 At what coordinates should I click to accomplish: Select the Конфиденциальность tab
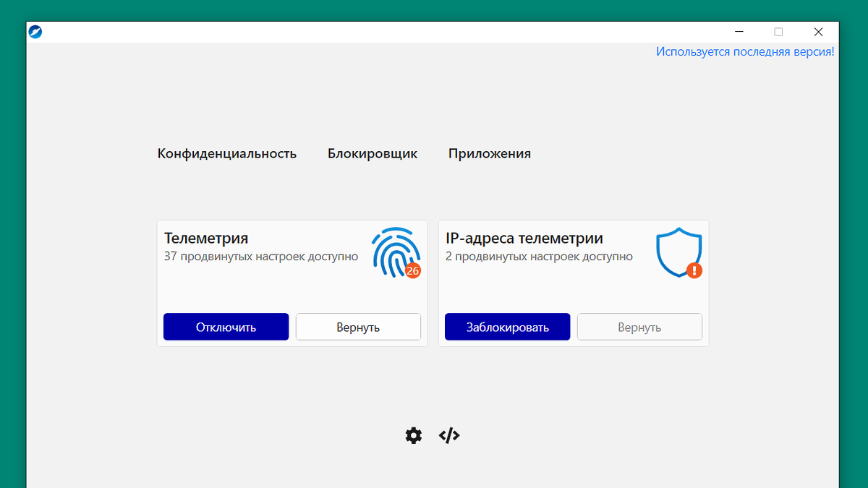(227, 153)
